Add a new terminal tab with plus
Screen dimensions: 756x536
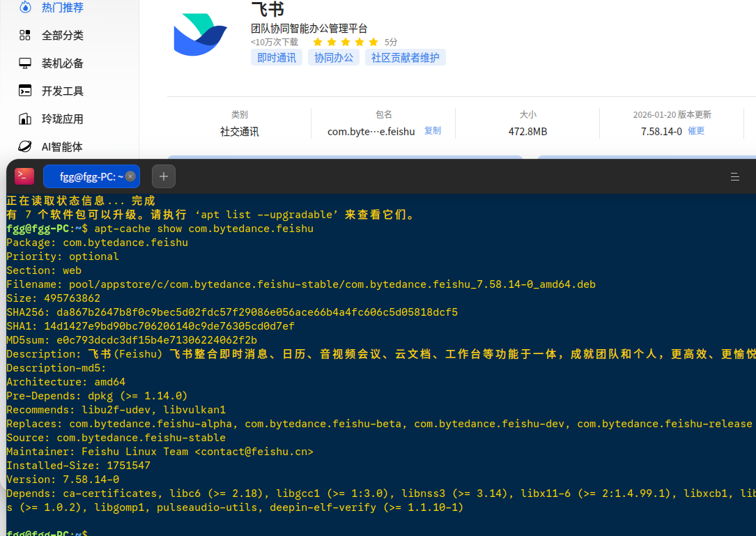164,176
